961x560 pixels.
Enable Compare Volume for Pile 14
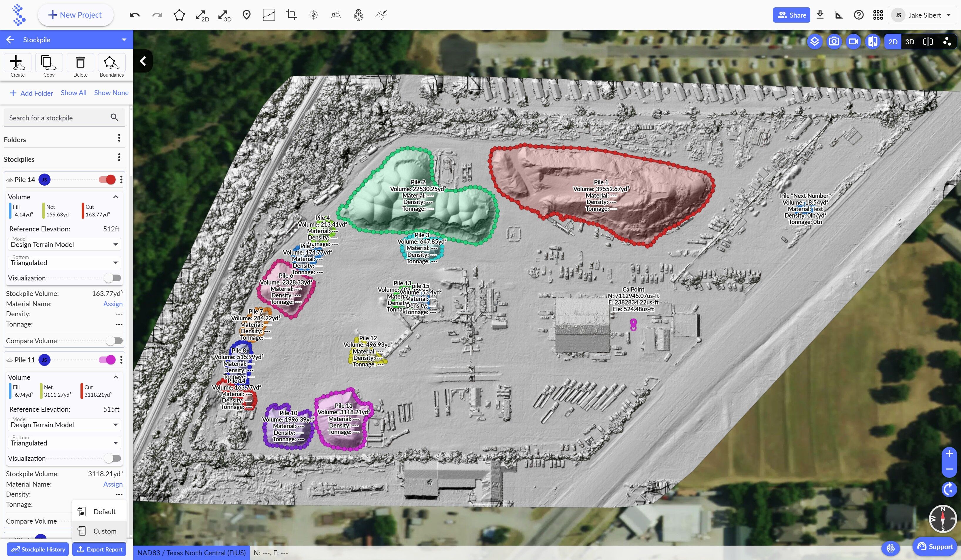pyautogui.click(x=115, y=341)
